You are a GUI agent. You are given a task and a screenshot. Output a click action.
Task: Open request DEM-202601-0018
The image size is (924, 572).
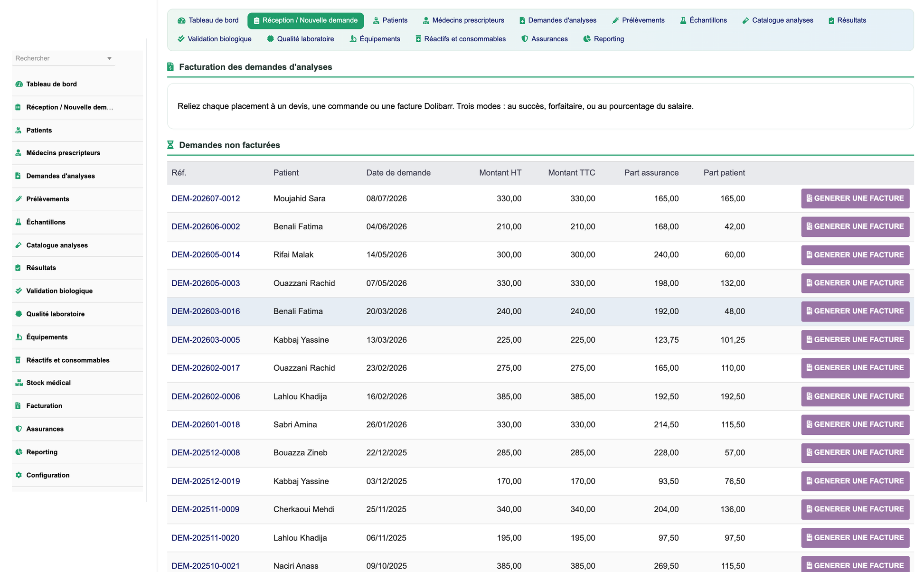coord(206,424)
